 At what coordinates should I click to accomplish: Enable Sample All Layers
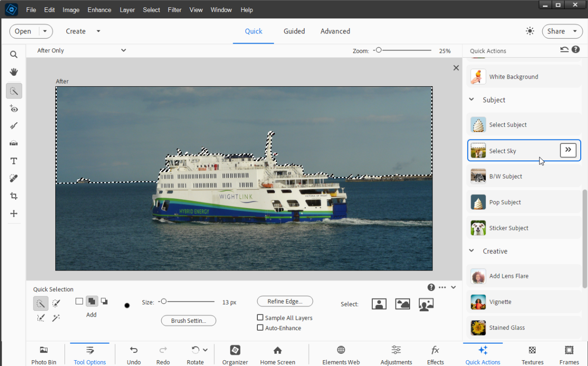click(x=260, y=318)
